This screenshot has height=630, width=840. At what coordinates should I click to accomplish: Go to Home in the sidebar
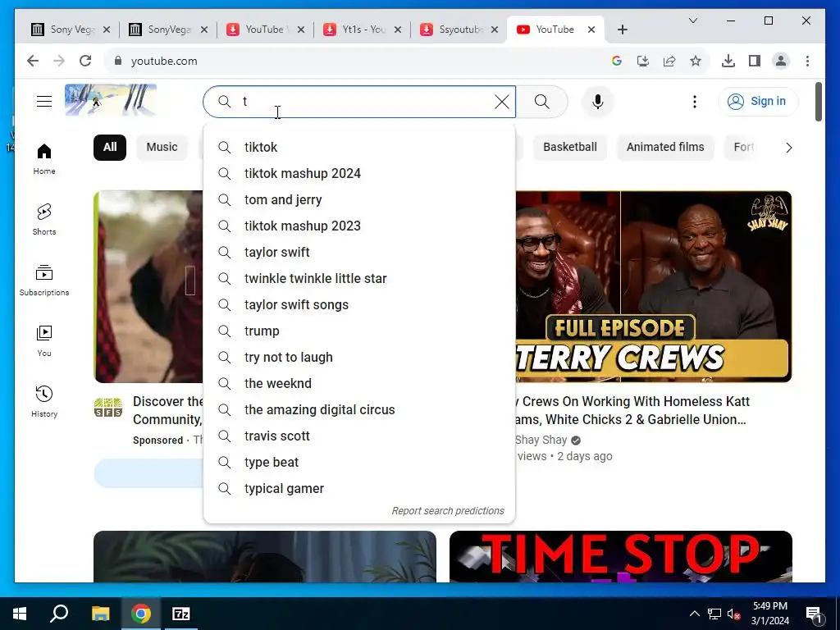click(x=44, y=159)
